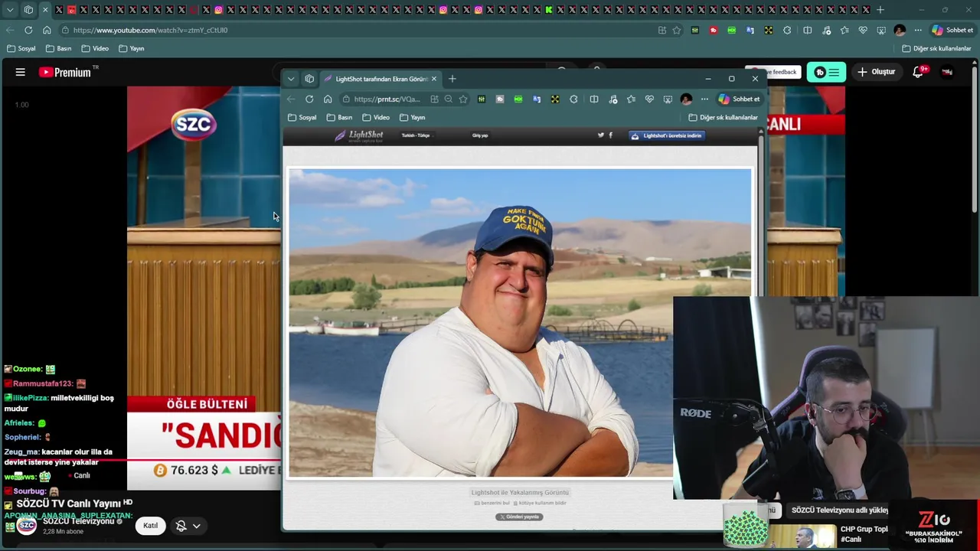Open Basın bookmarks folder in Lightshot window

pyautogui.click(x=339, y=117)
